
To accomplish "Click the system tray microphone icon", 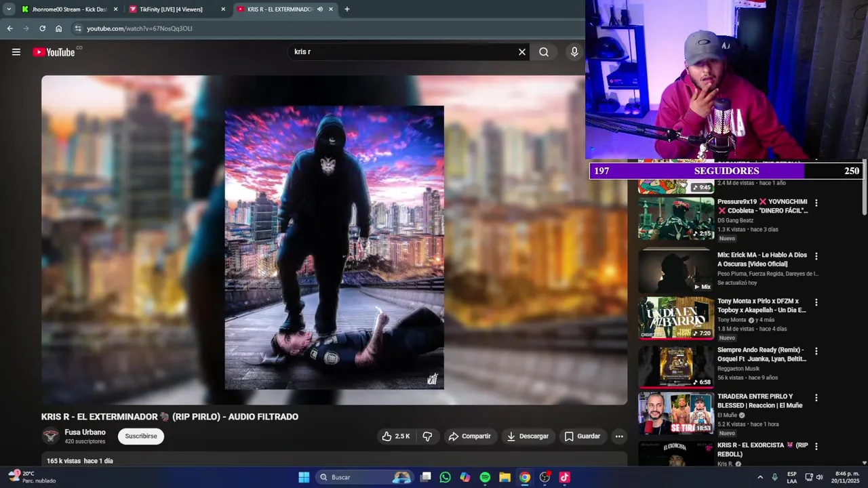I will (x=774, y=477).
